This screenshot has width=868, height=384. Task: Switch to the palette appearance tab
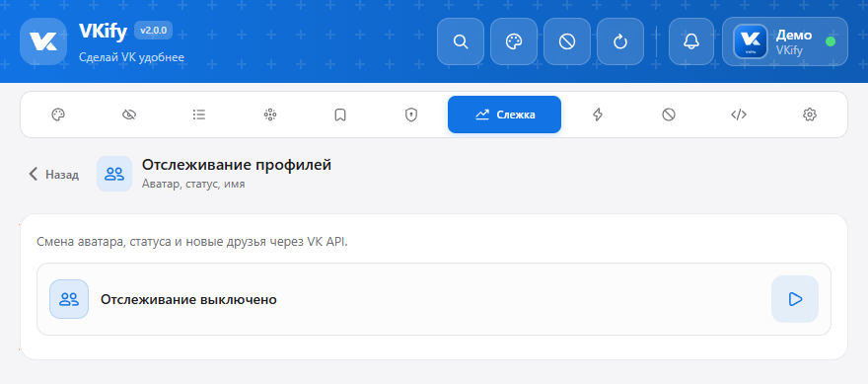pyautogui.click(x=58, y=115)
